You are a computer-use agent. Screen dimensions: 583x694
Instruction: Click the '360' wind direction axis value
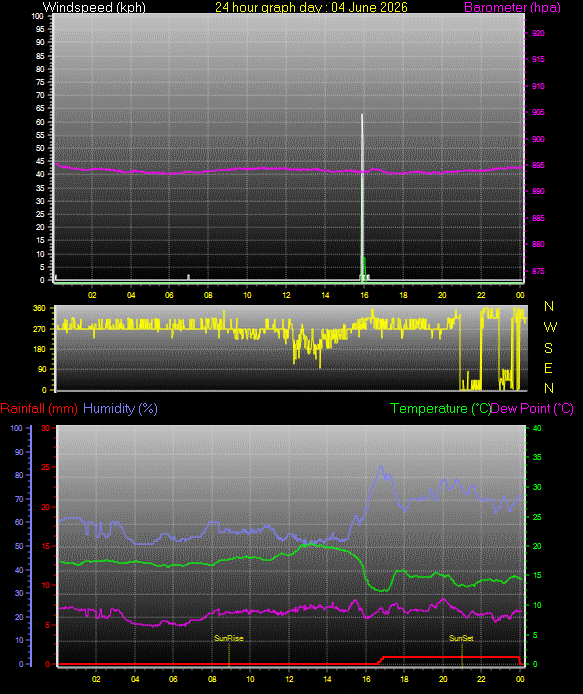[x=39, y=308]
